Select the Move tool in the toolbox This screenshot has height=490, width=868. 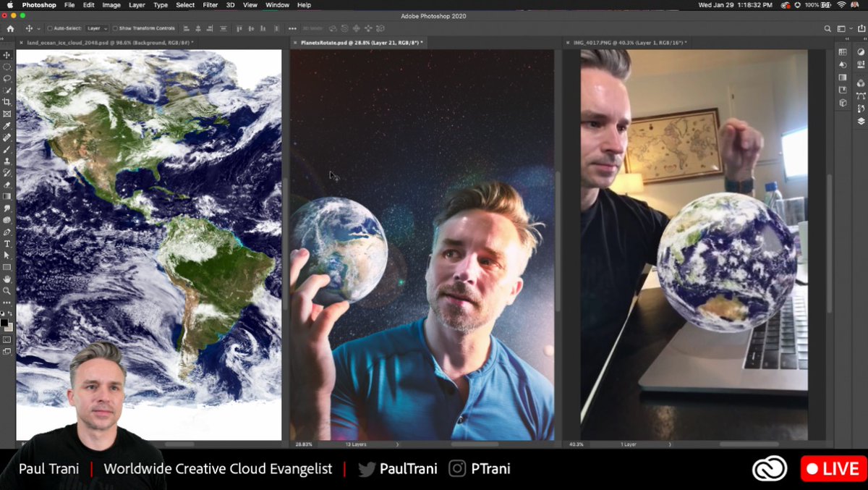[x=7, y=55]
